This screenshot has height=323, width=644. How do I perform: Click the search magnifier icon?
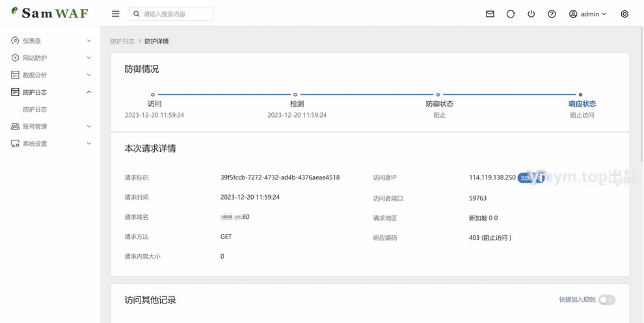[137, 14]
